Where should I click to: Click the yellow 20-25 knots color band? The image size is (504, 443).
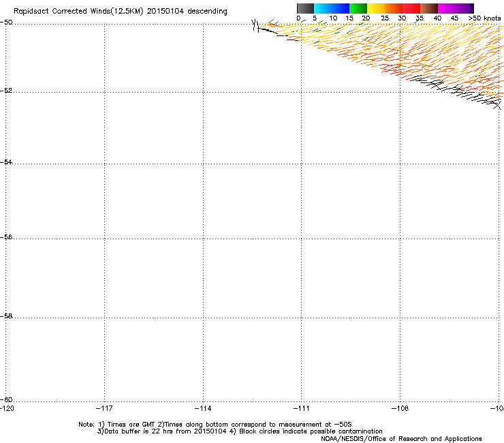click(376, 8)
